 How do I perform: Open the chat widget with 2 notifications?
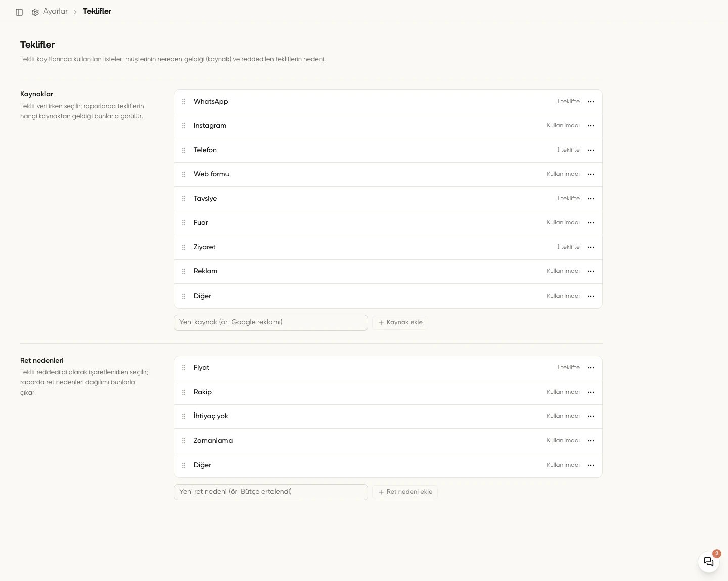pyautogui.click(x=709, y=561)
